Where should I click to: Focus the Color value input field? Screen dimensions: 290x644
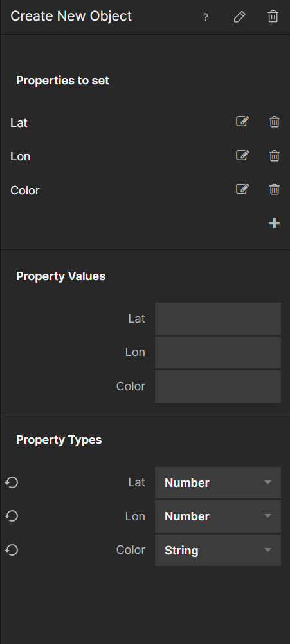pyautogui.click(x=218, y=386)
